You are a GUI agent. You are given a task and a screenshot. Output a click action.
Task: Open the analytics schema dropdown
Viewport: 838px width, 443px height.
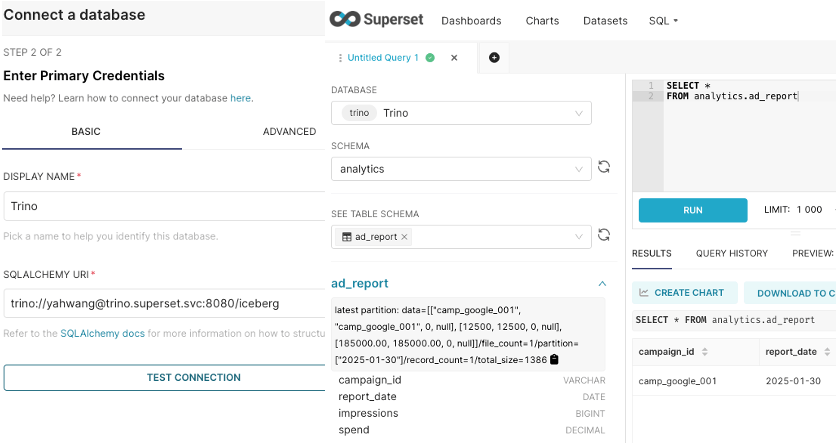point(461,169)
